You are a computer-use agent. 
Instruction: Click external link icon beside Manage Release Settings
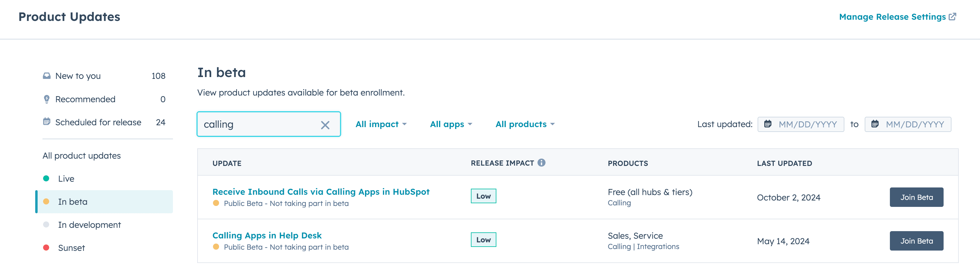(952, 17)
